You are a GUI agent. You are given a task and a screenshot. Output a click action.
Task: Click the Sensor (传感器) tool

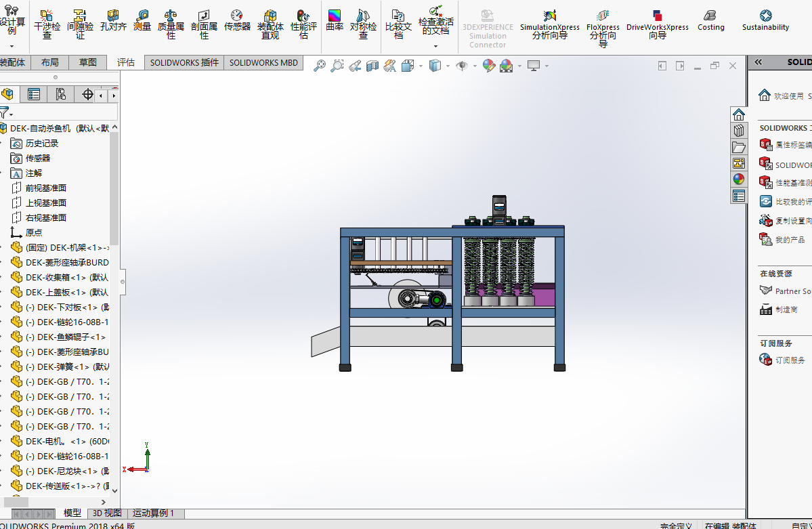pyautogui.click(x=237, y=21)
